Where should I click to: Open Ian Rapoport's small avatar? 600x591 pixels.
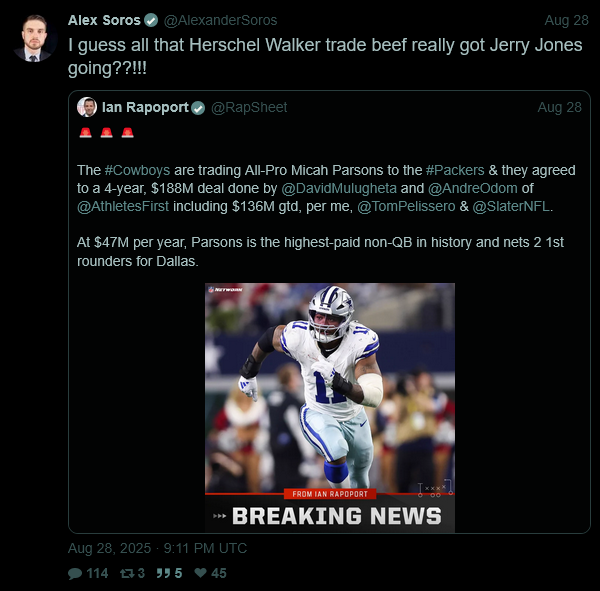87,107
